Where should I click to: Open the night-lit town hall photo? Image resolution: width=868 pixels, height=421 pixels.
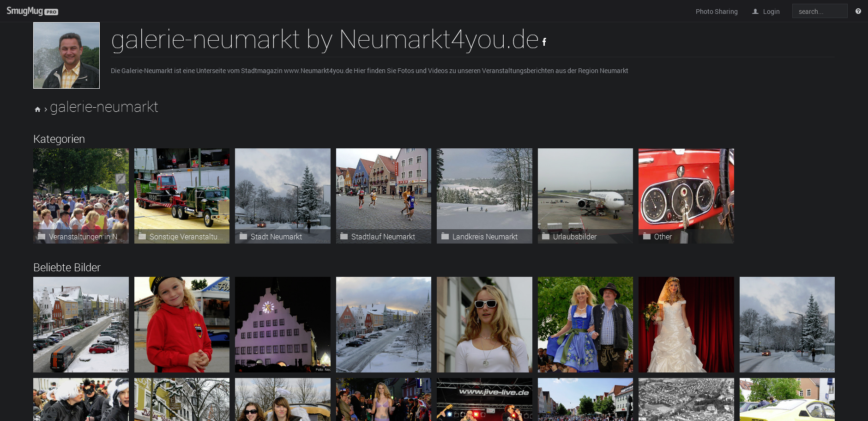[x=283, y=324]
